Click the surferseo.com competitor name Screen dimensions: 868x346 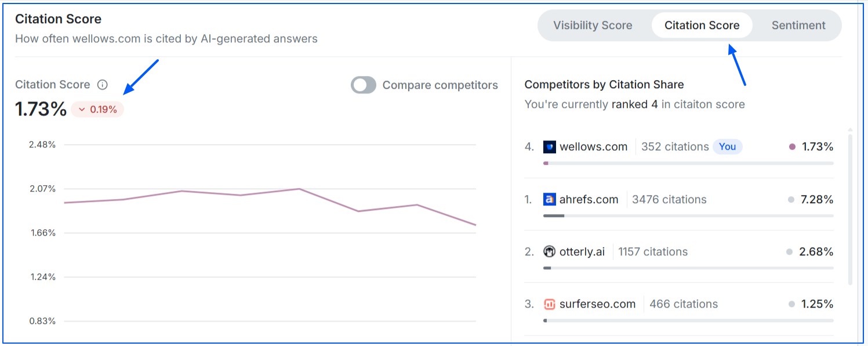(597, 304)
